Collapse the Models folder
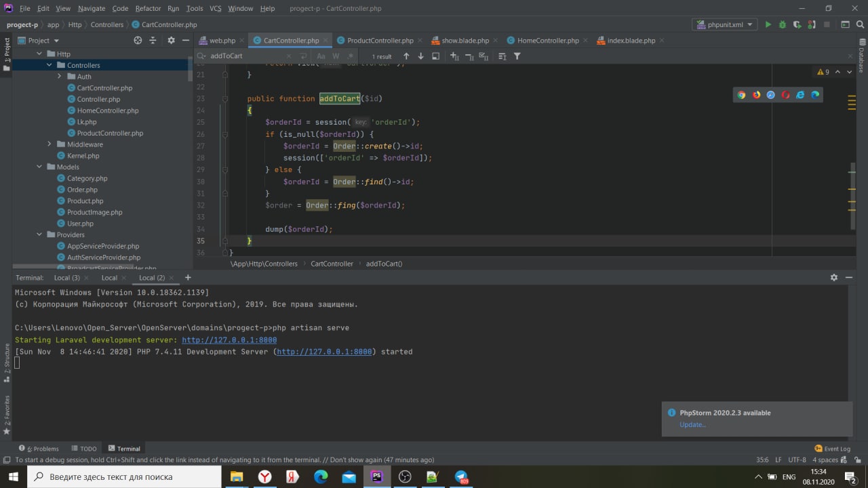The width and height of the screenshot is (868, 488). [x=39, y=167]
